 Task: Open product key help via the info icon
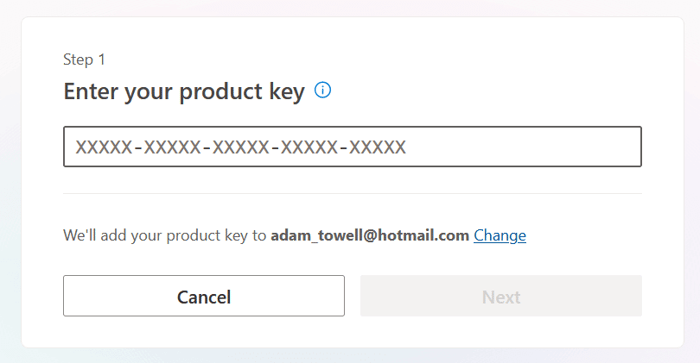point(322,90)
